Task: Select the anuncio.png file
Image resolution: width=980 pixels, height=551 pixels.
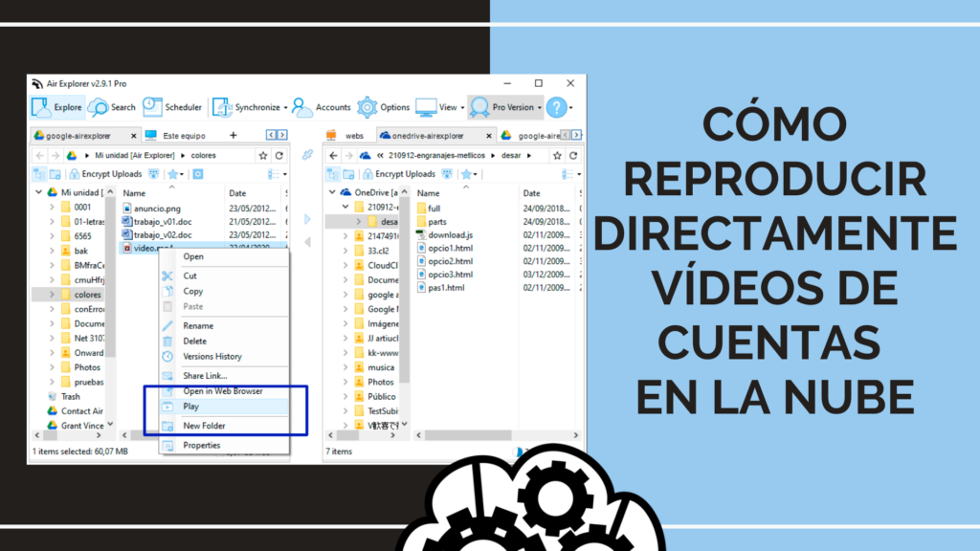Action: click(152, 209)
